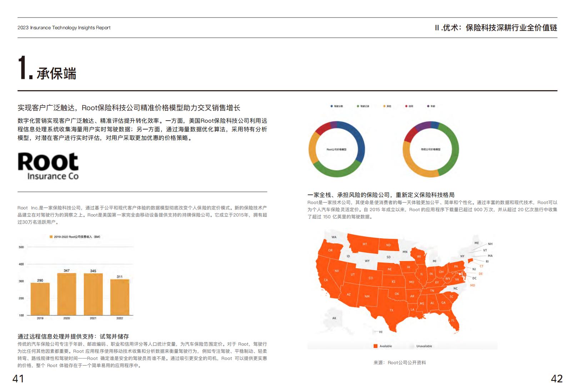Click the OR state on the map
Viewport: 575px width, 392px height.
click(x=330, y=250)
